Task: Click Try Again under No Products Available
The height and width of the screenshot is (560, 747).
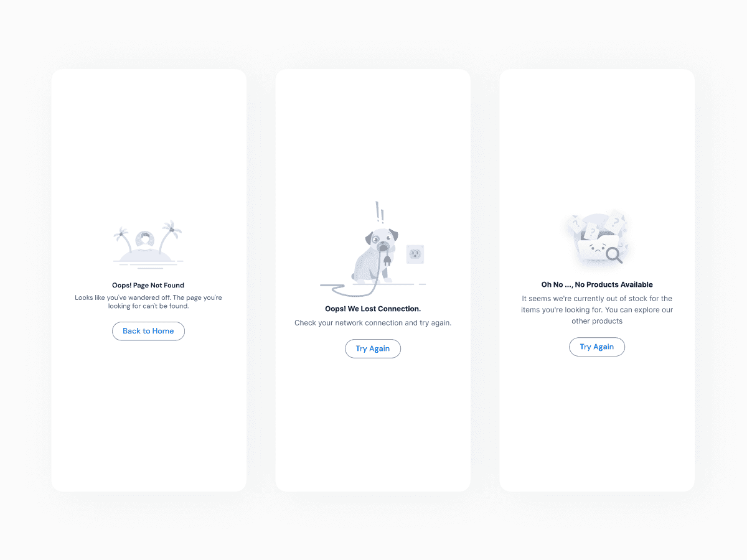Action: (x=597, y=347)
